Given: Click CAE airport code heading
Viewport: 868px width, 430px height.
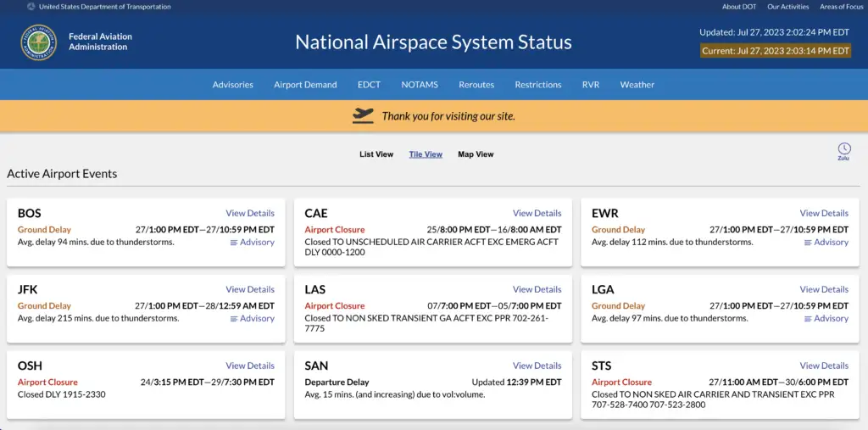Looking at the screenshot, I should click(316, 214).
